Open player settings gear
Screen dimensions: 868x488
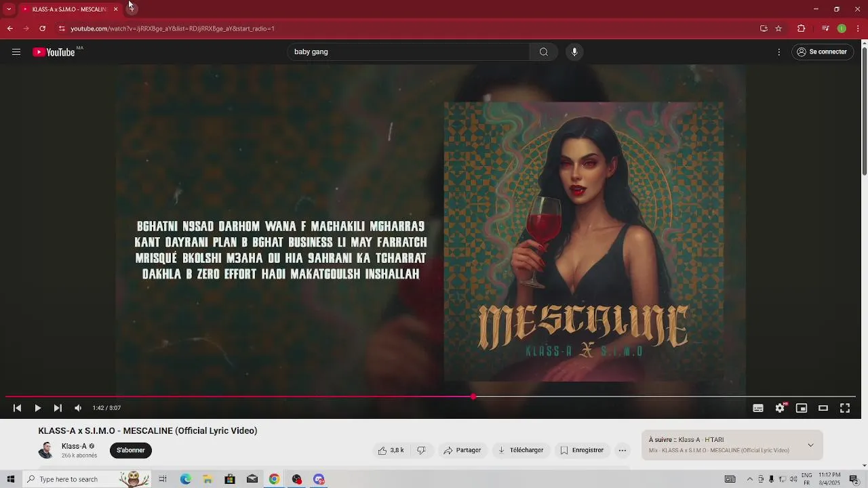(780, 408)
